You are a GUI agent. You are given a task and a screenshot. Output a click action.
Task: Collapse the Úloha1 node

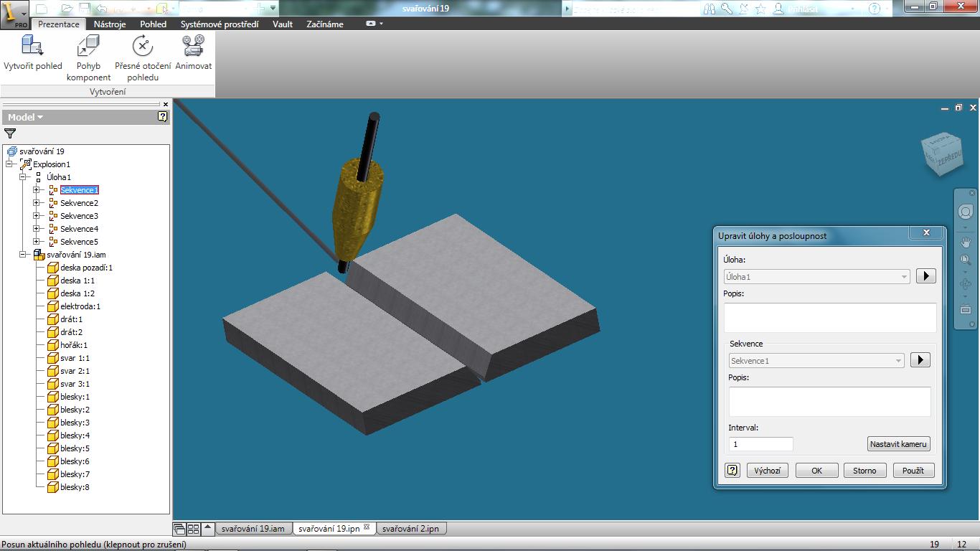[22, 177]
